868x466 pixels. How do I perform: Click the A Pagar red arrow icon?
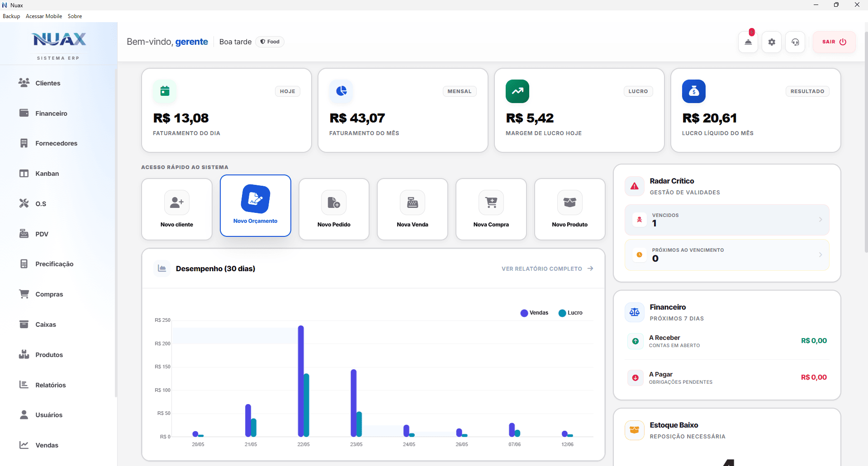point(636,378)
